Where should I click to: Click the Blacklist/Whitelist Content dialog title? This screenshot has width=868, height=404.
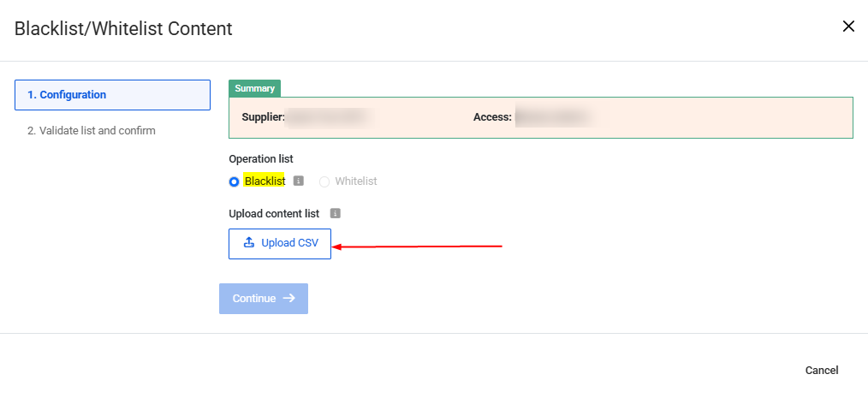(123, 28)
